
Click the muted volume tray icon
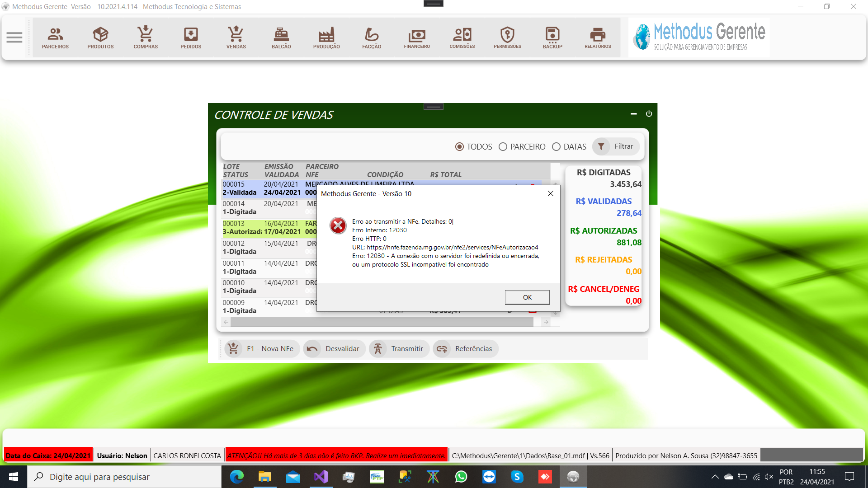[x=769, y=477]
